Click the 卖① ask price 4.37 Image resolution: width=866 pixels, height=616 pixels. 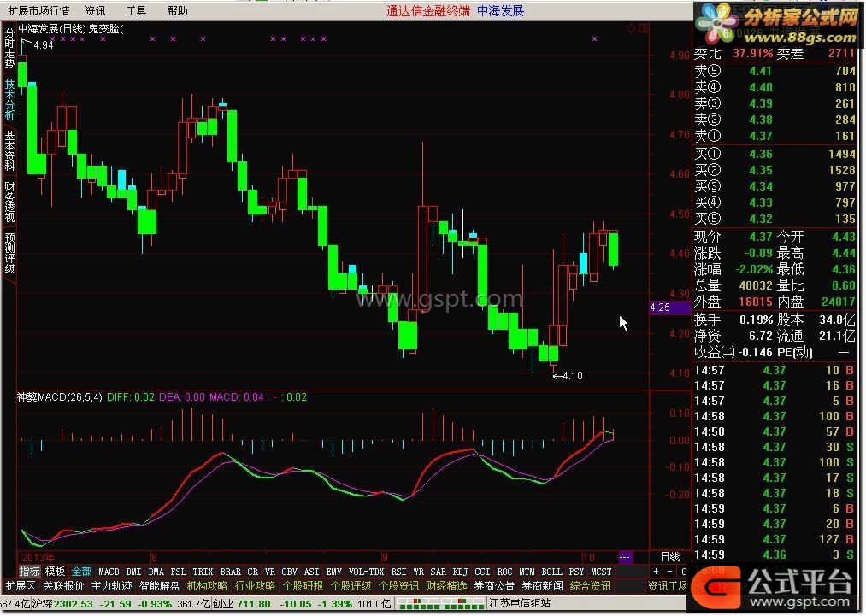761,136
